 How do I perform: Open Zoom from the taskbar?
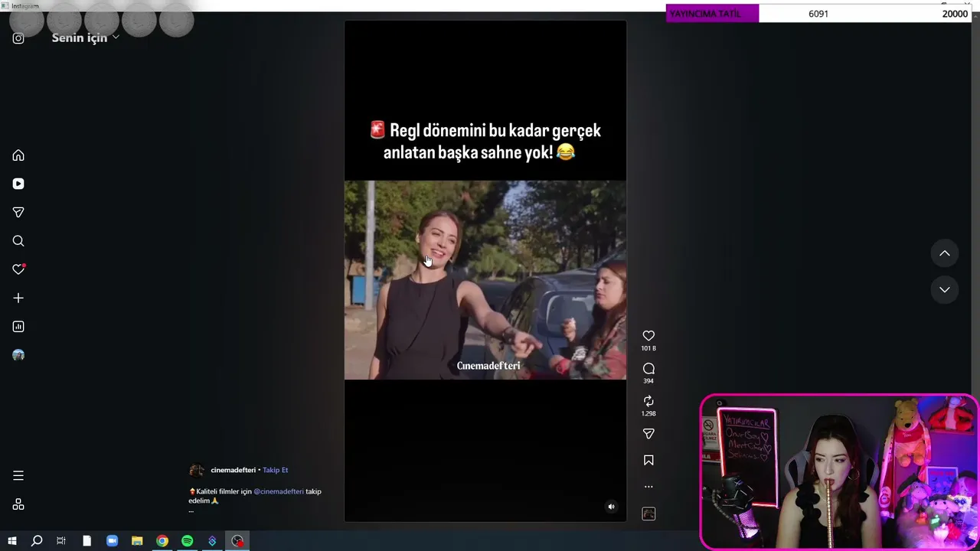click(x=112, y=541)
